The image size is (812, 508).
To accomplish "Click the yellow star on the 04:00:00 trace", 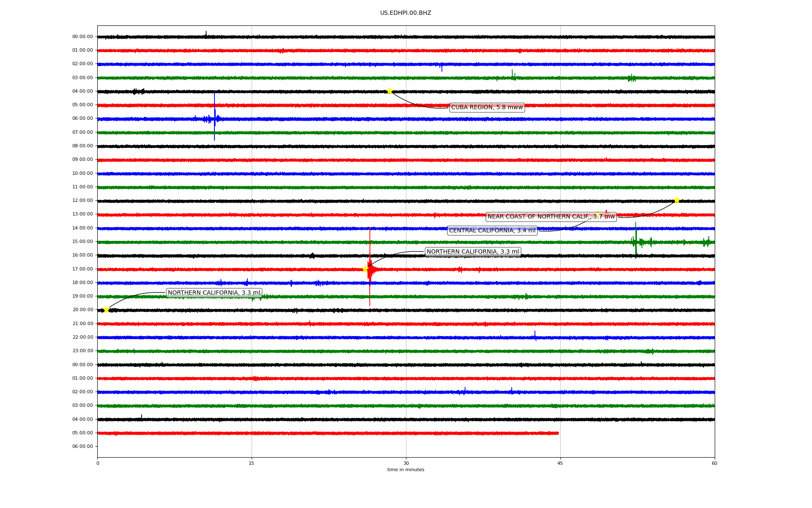I will coord(390,91).
